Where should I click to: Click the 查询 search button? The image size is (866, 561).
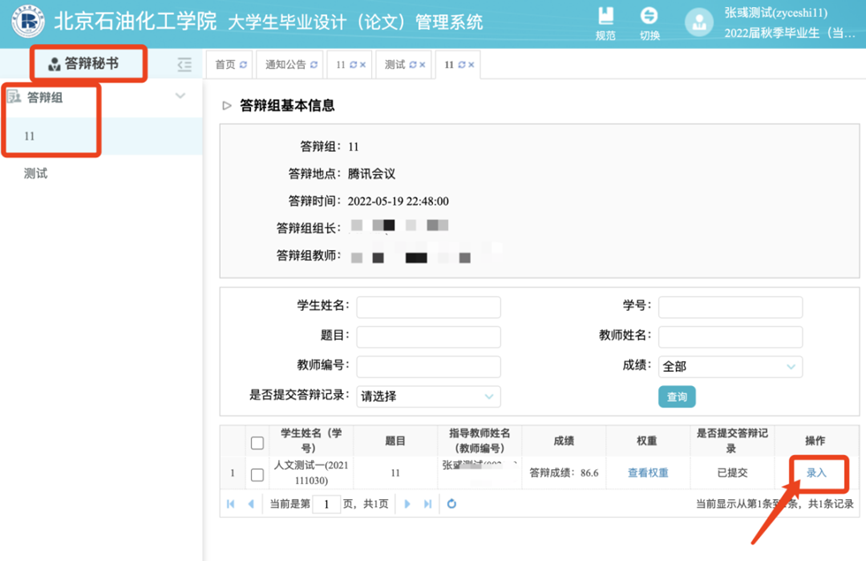677,397
